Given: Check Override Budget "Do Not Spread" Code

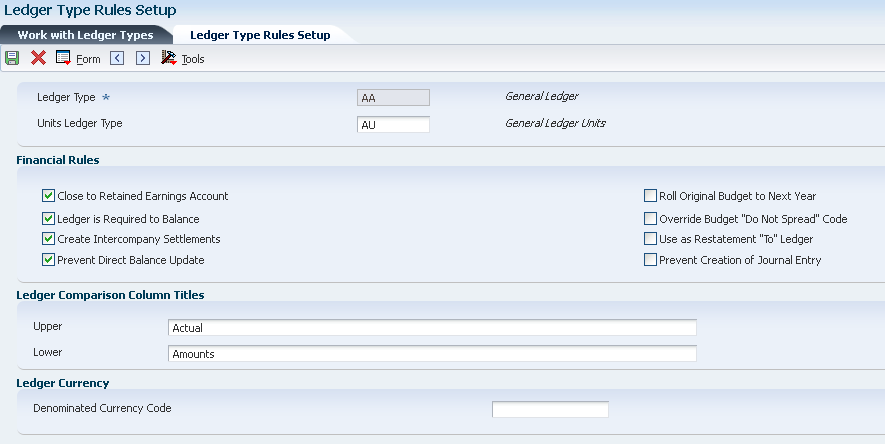Looking at the screenshot, I should tap(650, 219).
